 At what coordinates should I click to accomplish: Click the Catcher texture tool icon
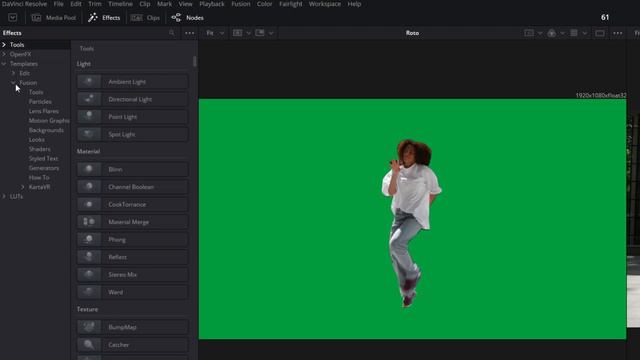[x=89, y=344]
